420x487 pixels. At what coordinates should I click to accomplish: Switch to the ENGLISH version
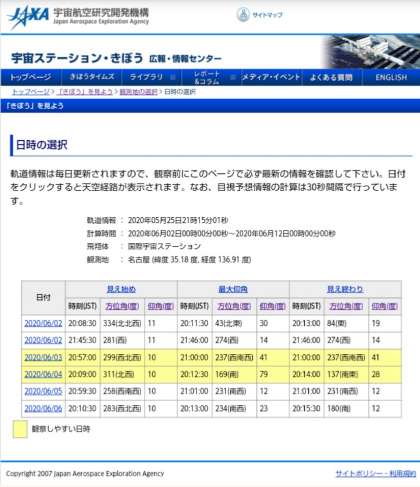[x=391, y=77]
